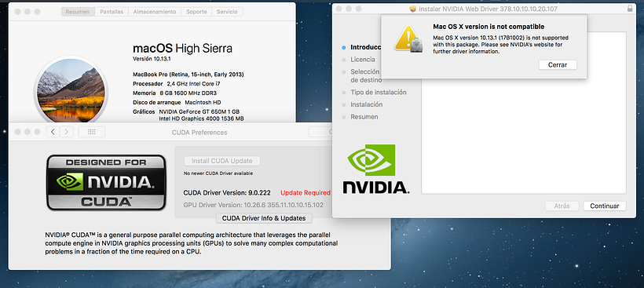This screenshot has width=644, height=288.
Task: Go back in CUDA Preferences window
Action: 53,132
